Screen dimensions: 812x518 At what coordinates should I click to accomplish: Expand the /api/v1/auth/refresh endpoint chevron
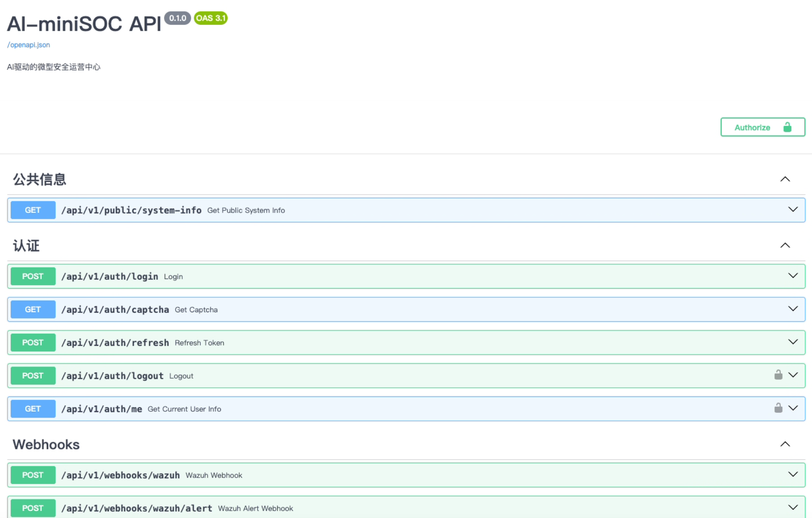[793, 342]
